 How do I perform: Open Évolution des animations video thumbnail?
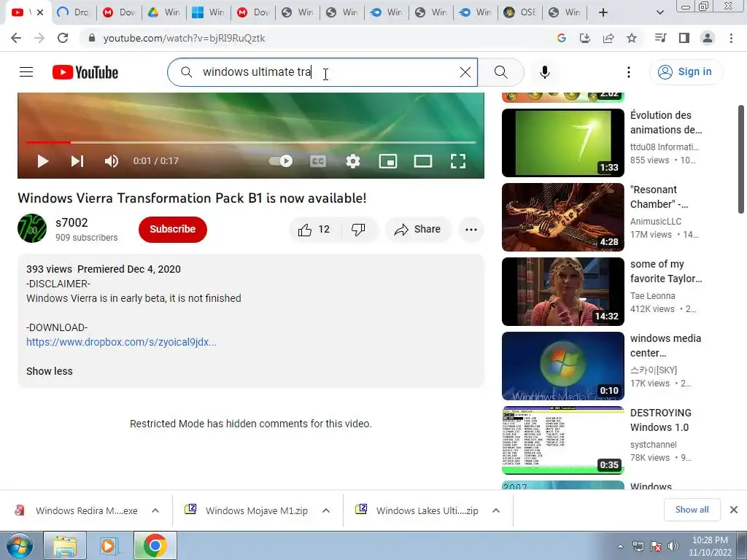(x=562, y=143)
